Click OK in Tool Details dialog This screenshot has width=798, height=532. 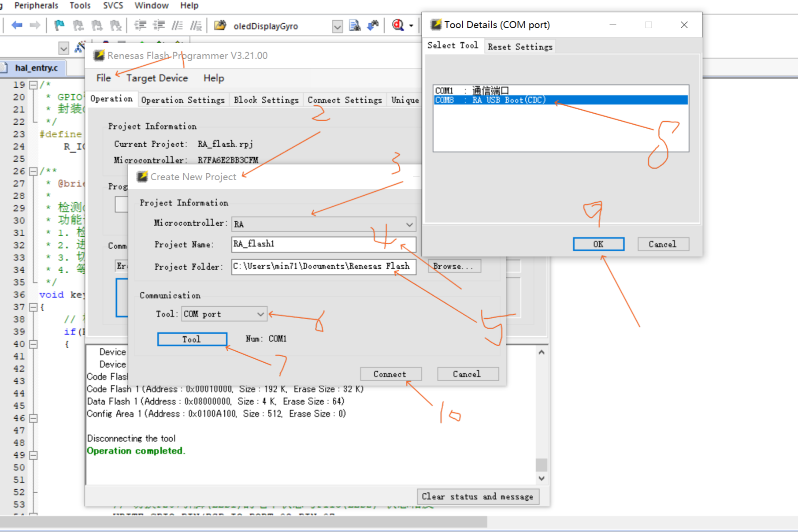tap(598, 244)
